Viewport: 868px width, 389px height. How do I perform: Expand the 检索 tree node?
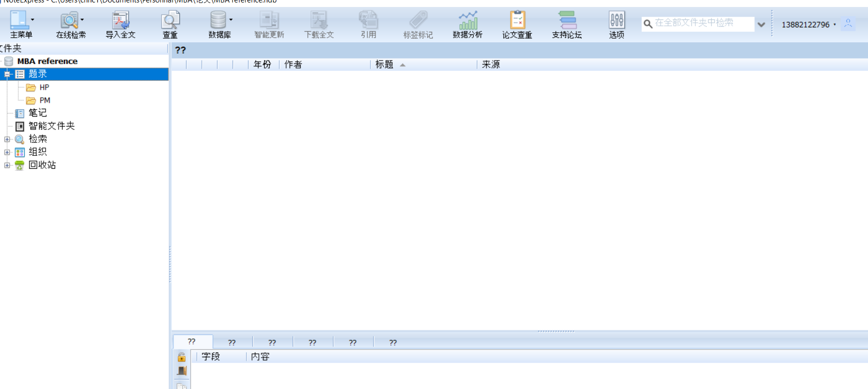click(7, 139)
